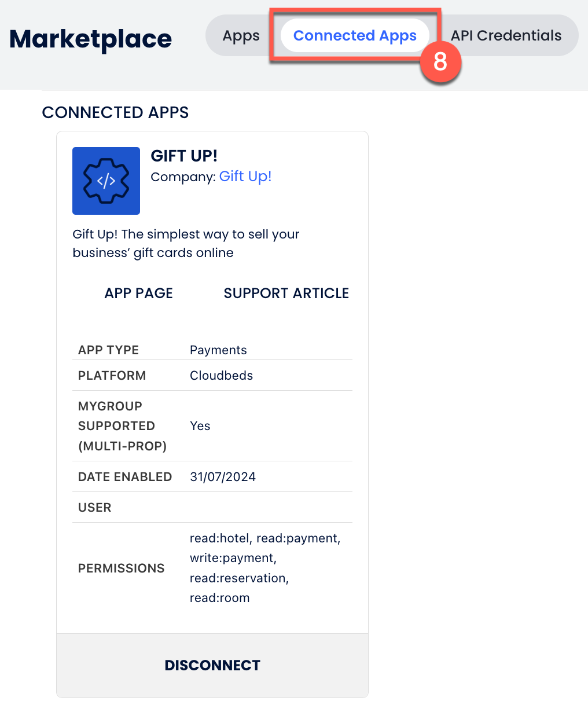Click the Marketplace page heading
Viewport: 588px width, 712px height.
click(x=91, y=39)
